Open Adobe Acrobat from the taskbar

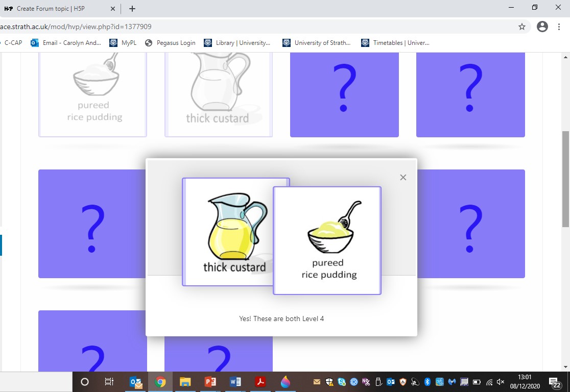point(260,382)
